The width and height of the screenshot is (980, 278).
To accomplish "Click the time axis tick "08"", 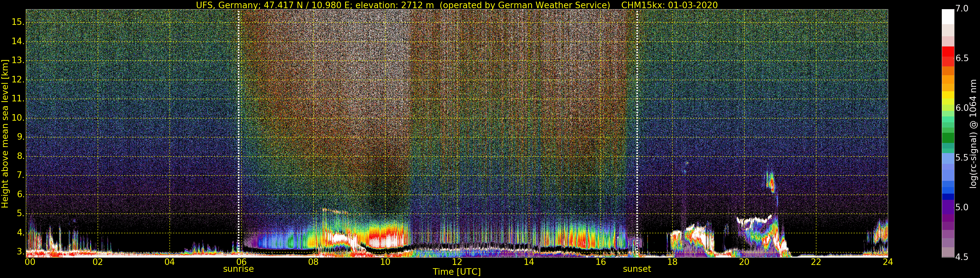I will coord(314,262).
